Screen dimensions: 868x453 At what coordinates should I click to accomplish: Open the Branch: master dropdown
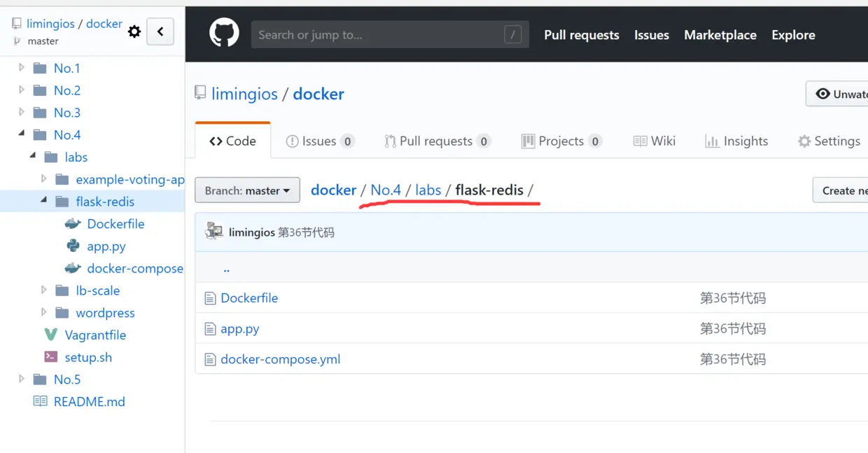point(247,190)
